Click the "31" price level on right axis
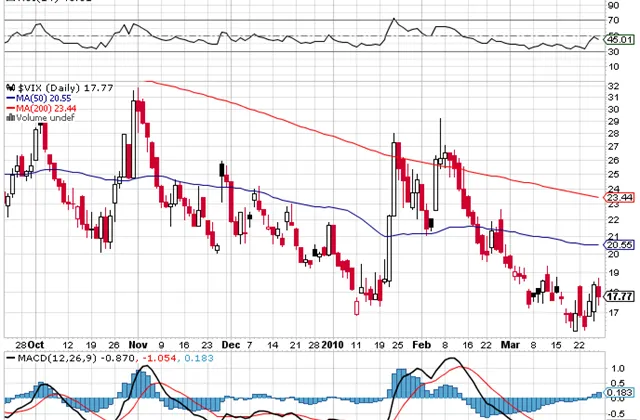 click(613, 97)
